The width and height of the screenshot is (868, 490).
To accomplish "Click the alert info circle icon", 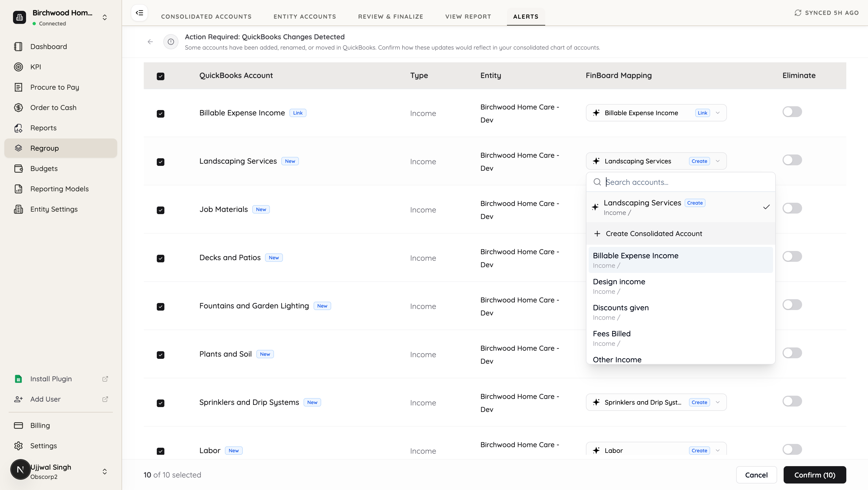I will pyautogui.click(x=171, y=42).
